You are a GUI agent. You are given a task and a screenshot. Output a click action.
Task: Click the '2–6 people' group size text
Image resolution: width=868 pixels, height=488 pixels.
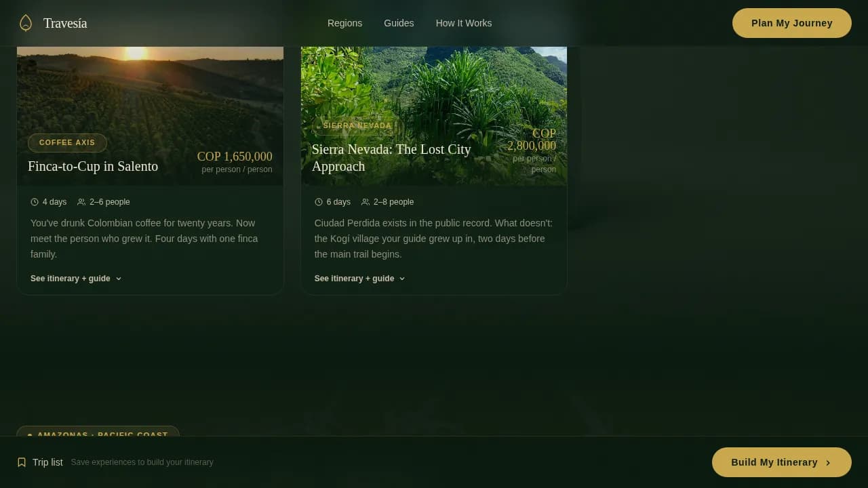(x=110, y=202)
